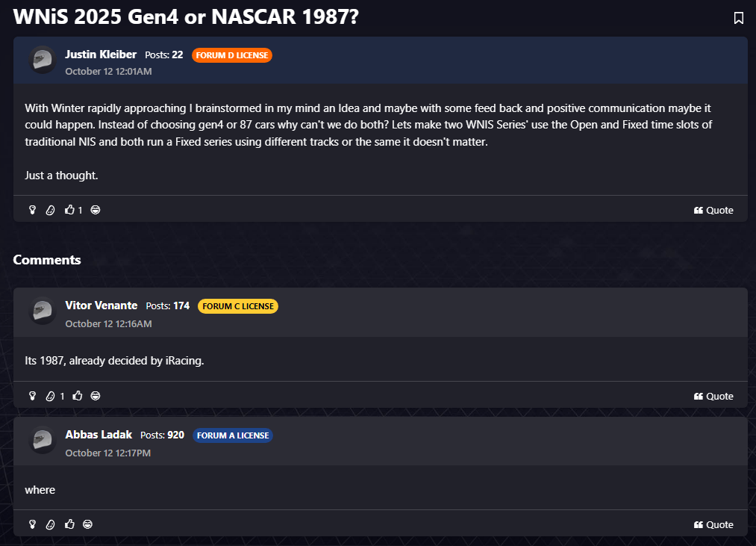Click the lightbulb reaction on Abbas Ladak's comment
The width and height of the screenshot is (756, 546).
point(33,524)
